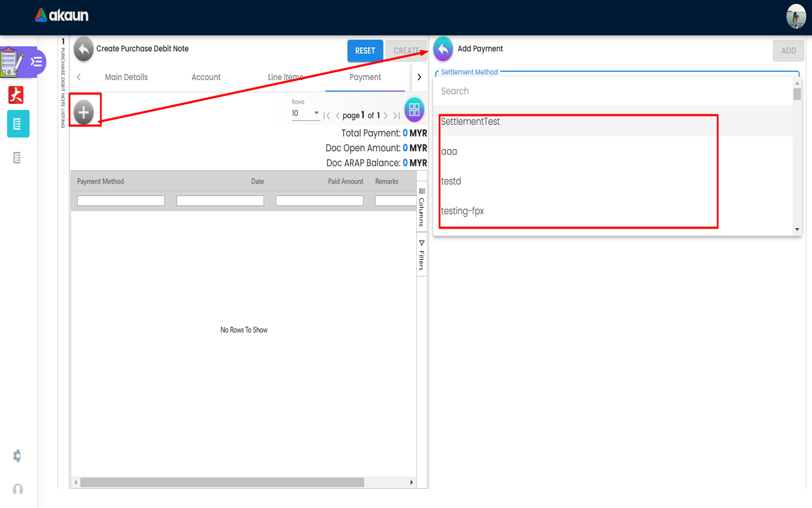Screen dimensions: 812x508
Task: Go back from Add Payment panel
Action: pyautogui.click(x=443, y=49)
